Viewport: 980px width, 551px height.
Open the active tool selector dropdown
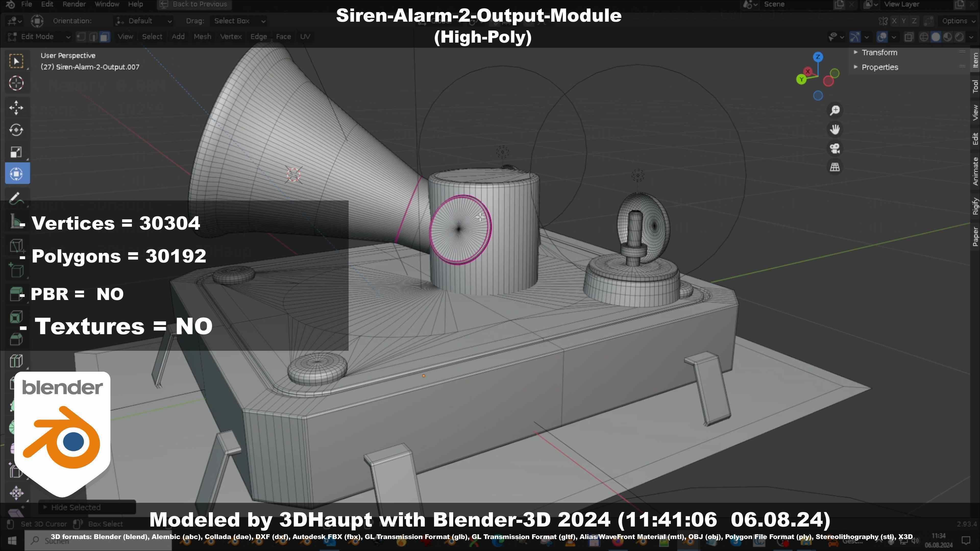coord(15,21)
